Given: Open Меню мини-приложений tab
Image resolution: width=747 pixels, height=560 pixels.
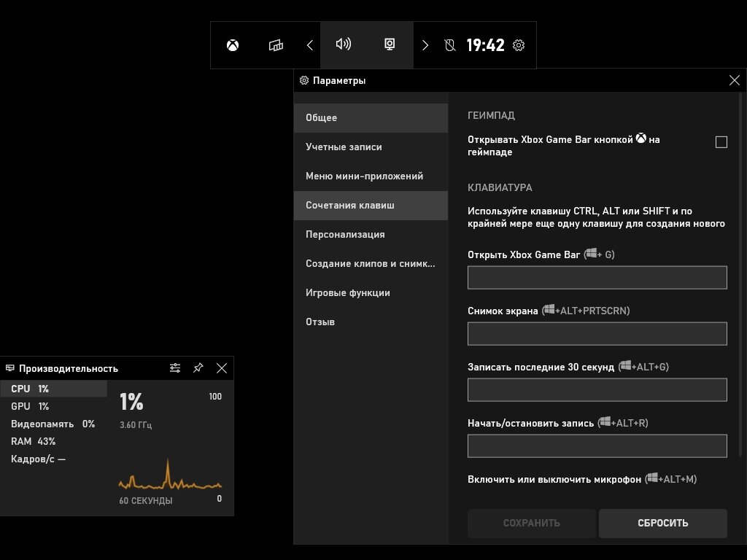Looking at the screenshot, I should (371, 176).
